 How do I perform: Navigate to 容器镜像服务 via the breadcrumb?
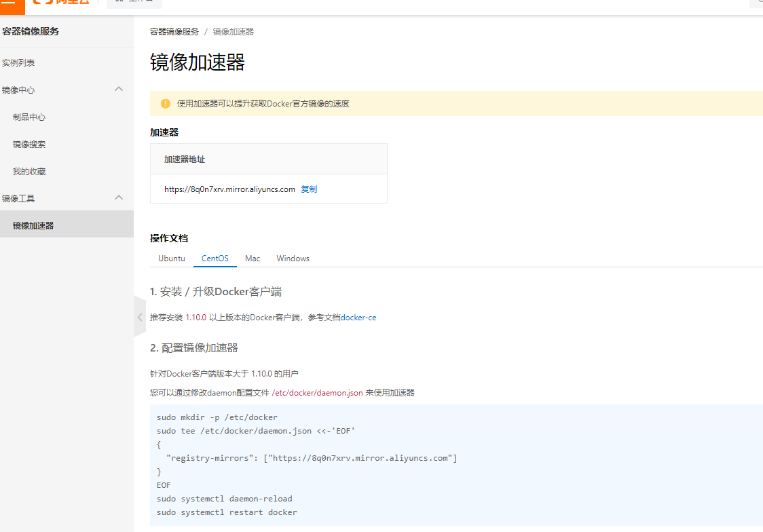pos(172,31)
